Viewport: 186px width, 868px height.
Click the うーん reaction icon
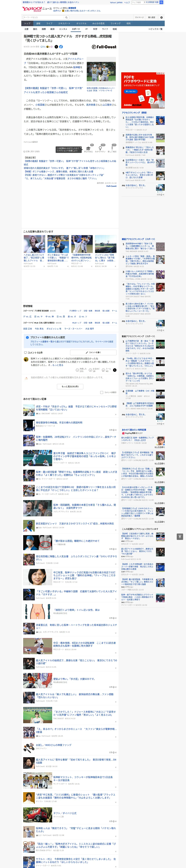click(x=103, y=370)
